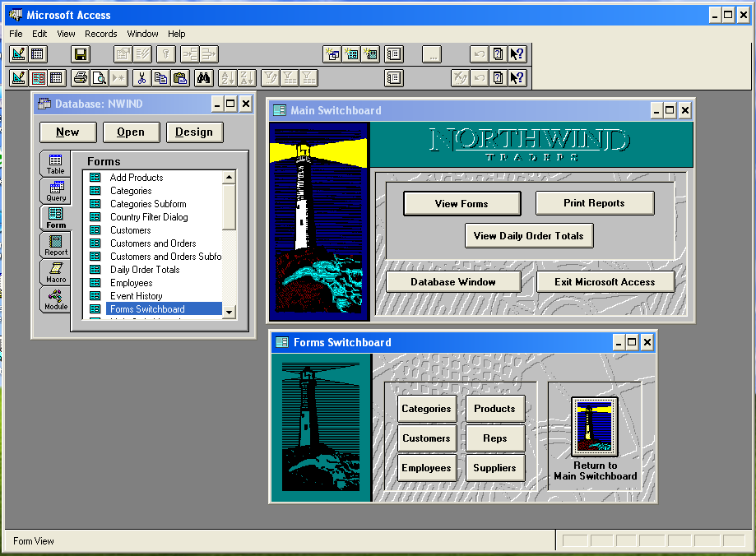Click the Find binoculars icon
This screenshot has height=556, width=756.
[203, 77]
